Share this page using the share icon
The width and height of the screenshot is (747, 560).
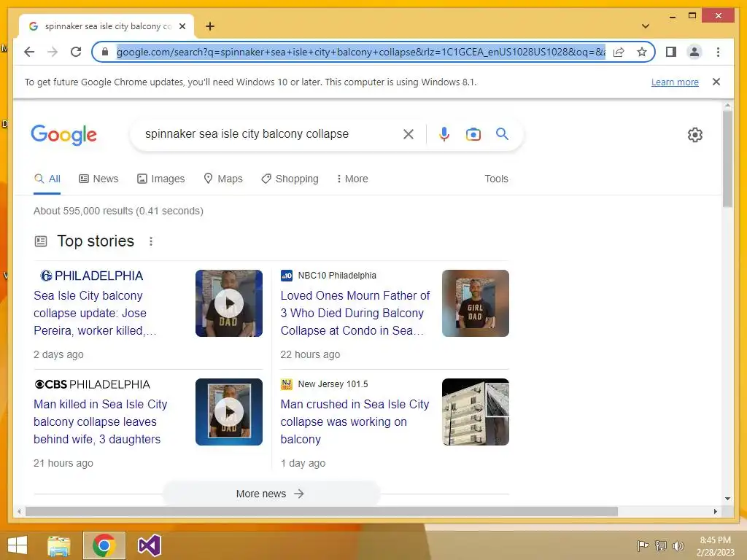coord(619,52)
